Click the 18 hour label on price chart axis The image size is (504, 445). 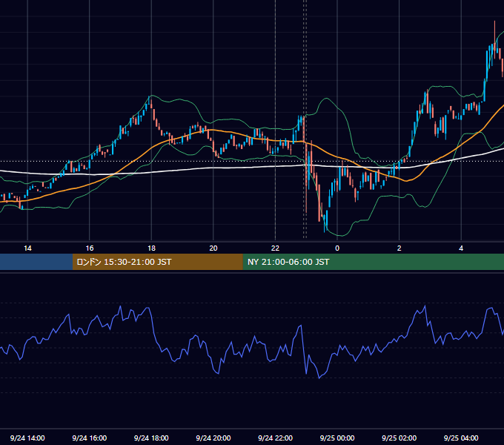(x=151, y=248)
